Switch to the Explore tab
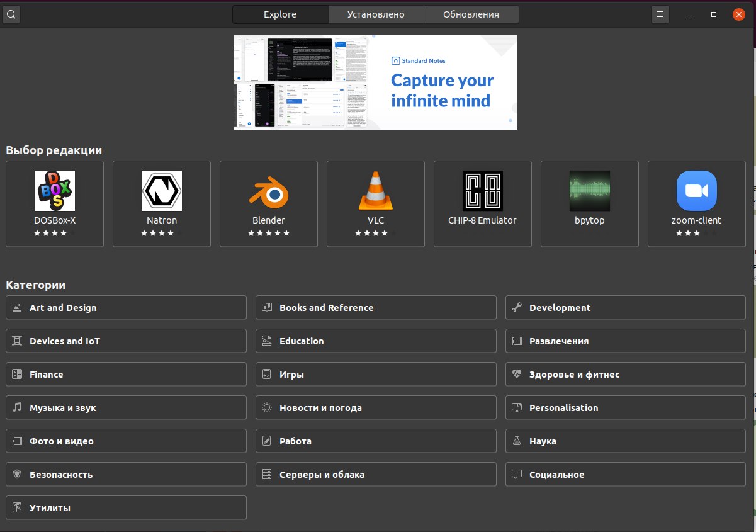Image resolution: width=756 pixels, height=532 pixels. tap(280, 14)
